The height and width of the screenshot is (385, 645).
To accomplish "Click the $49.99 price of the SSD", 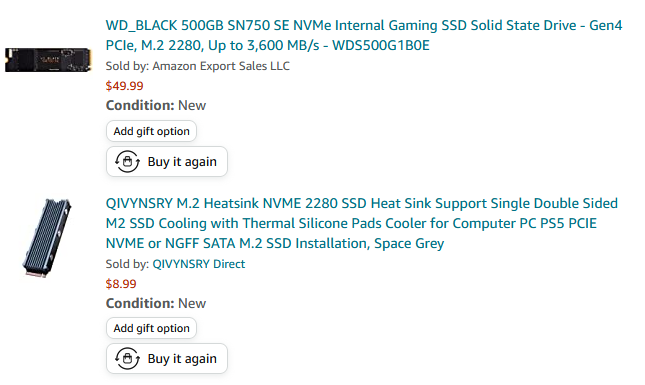I will pos(125,86).
